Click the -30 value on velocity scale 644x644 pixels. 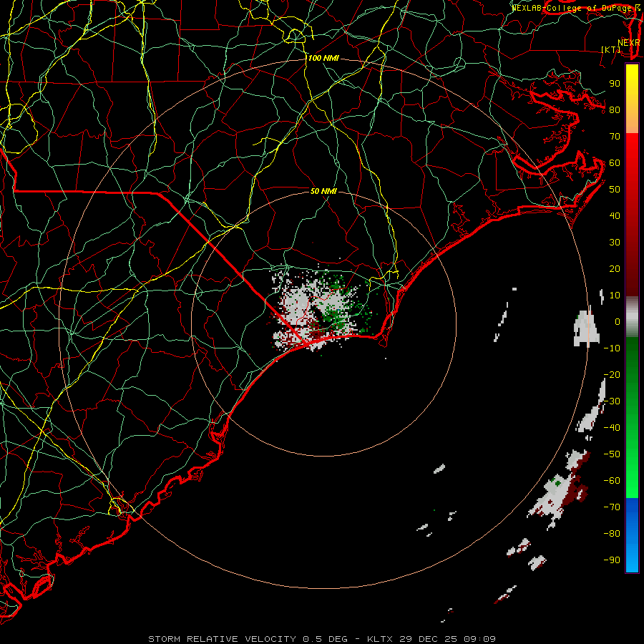click(612, 401)
